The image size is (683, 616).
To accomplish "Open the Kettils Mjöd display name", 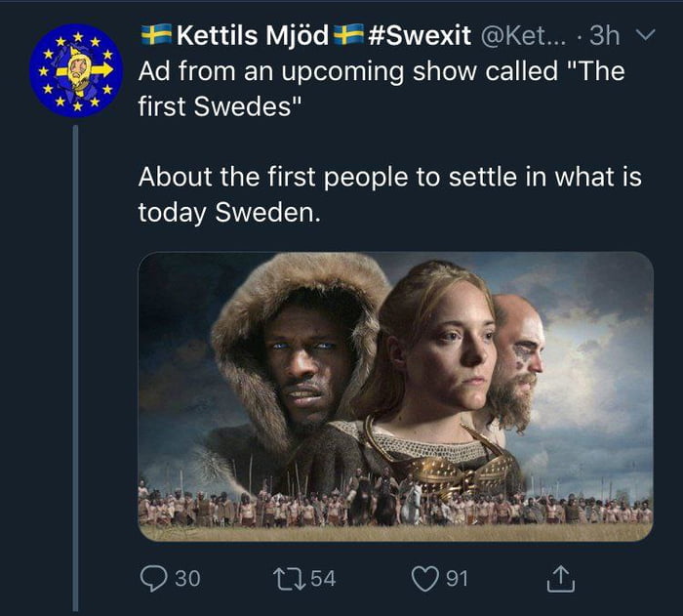I will coord(251,37).
